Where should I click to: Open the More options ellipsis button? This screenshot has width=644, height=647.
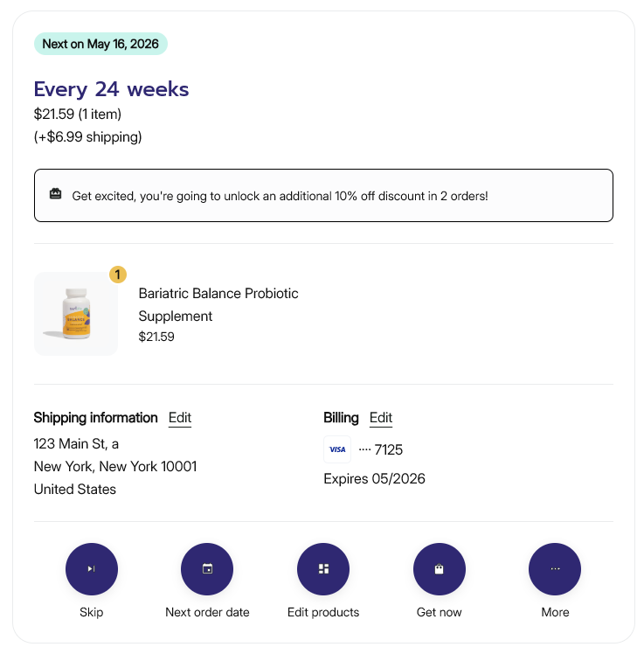point(555,569)
